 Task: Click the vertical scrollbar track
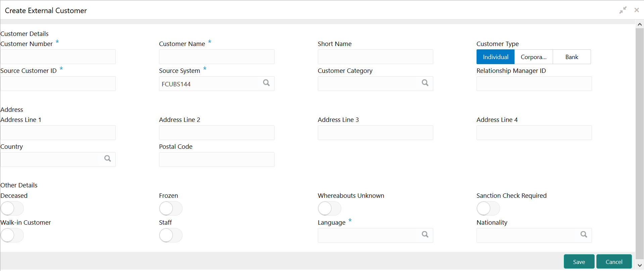(x=640, y=144)
